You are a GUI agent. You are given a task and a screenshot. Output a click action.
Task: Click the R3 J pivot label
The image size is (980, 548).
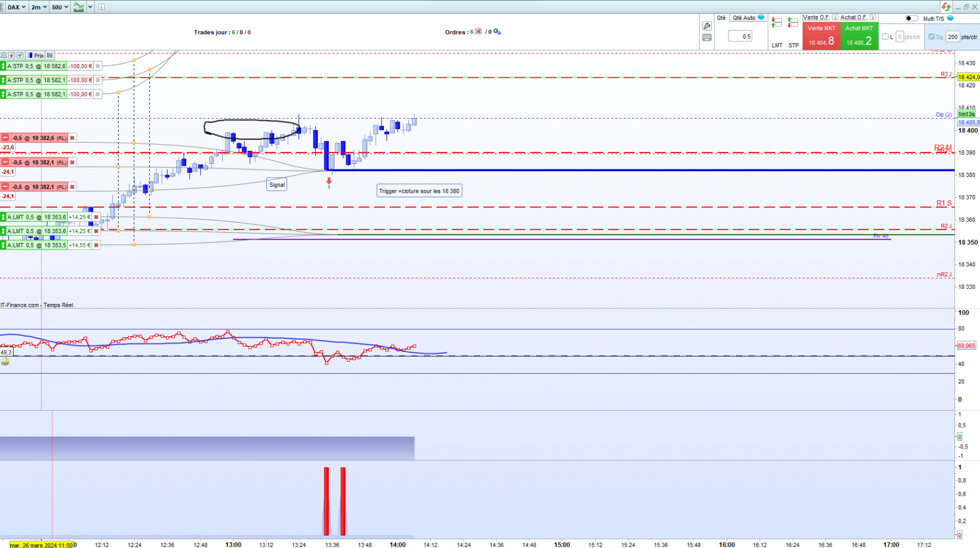tap(946, 74)
